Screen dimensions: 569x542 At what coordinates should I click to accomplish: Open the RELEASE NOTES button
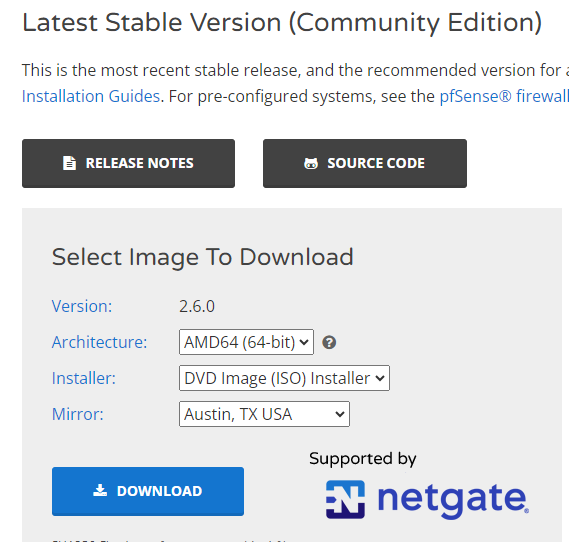point(128,163)
